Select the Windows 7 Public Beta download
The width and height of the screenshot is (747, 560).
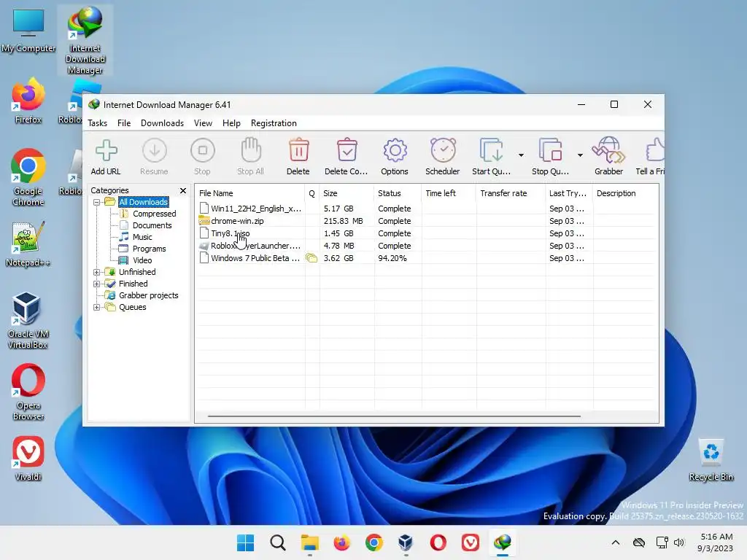click(426, 258)
